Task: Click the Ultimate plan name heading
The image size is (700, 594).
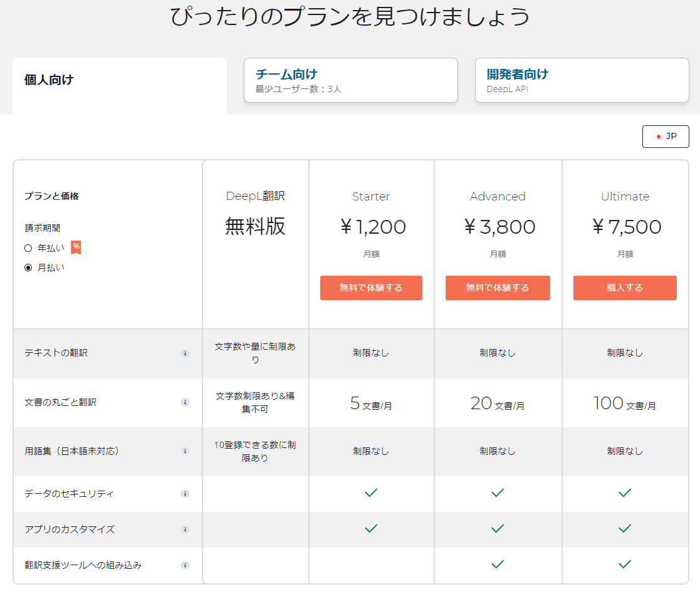Action: [x=625, y=196]
